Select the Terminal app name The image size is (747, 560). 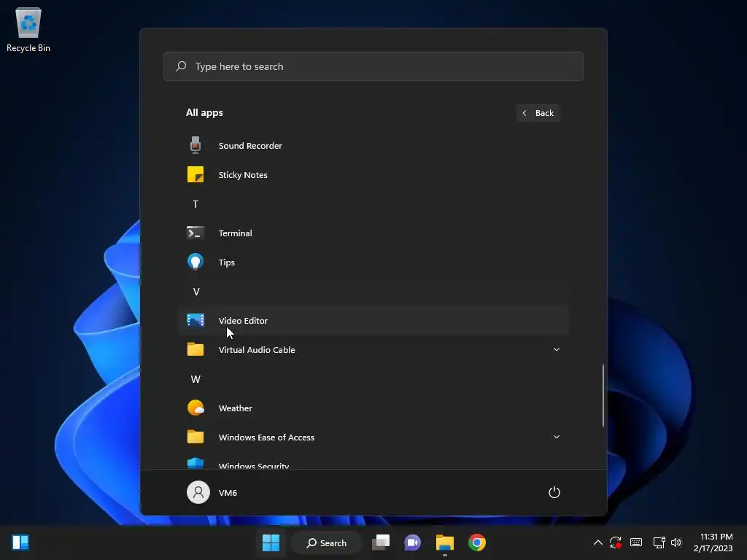236,233
